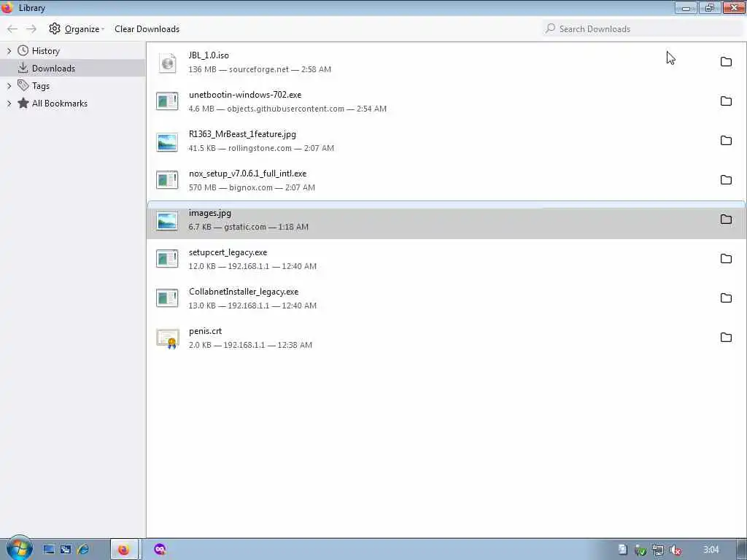Click the picture icon of images.jpg
The height and width of the screenshot is (560, 747).
(167, 220)
